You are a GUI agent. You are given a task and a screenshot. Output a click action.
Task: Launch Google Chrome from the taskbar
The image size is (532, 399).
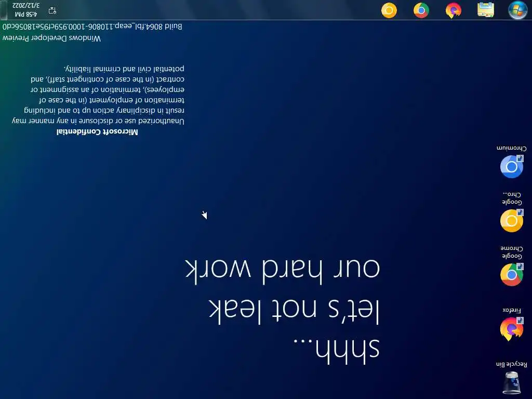pos(421,10)
